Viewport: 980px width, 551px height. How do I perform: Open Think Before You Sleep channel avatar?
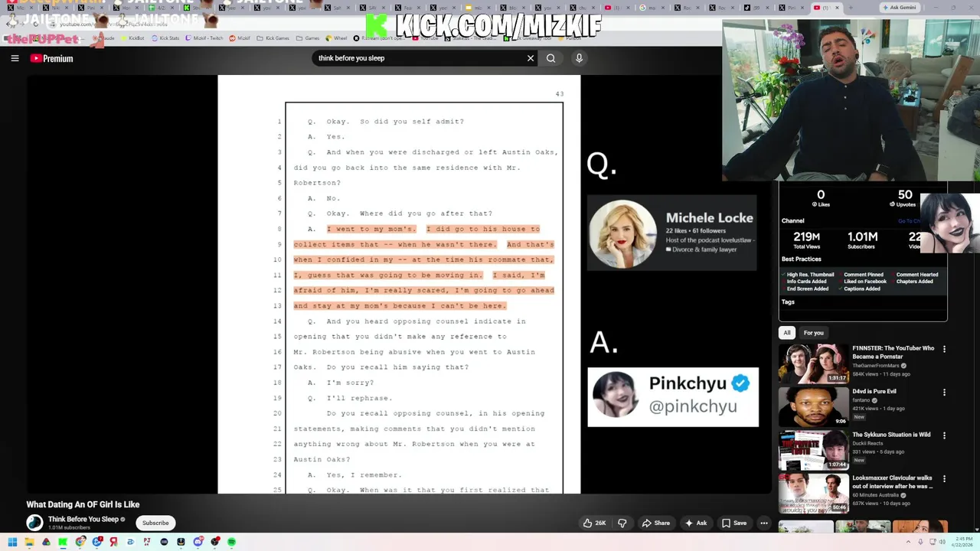click(34, 523)
